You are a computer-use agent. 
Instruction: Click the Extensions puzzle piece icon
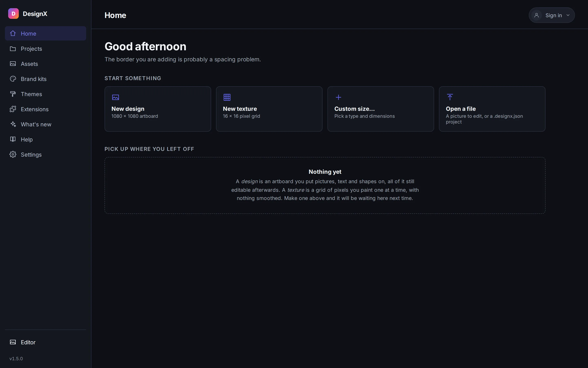coord(13,109)
